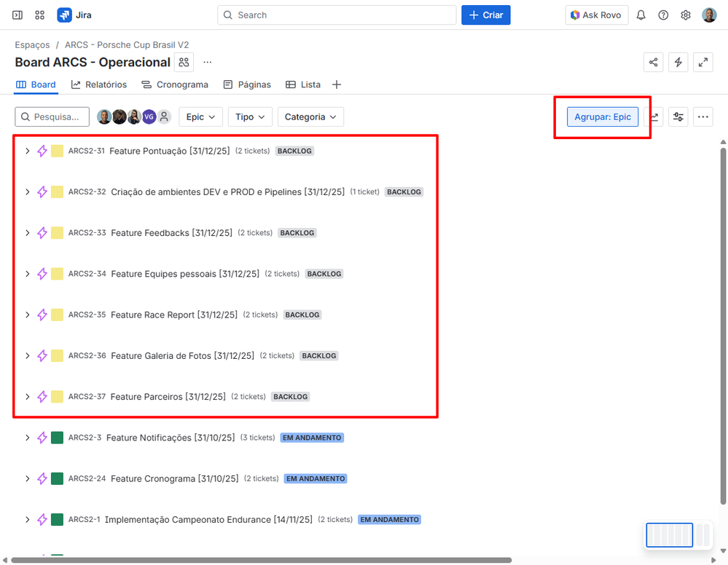Click the Criar button
Screen dimensions: 728x565
tap(485, 15)
